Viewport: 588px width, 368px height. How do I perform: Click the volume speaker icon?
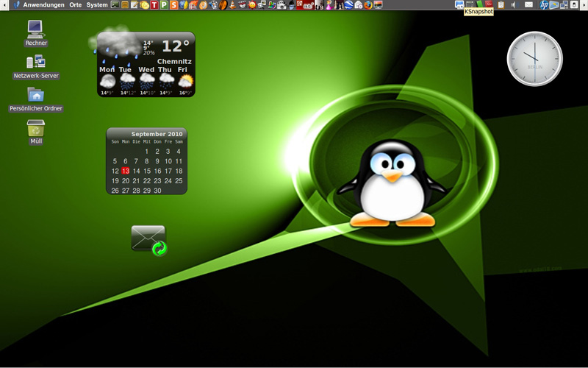(x=514, y=5)
